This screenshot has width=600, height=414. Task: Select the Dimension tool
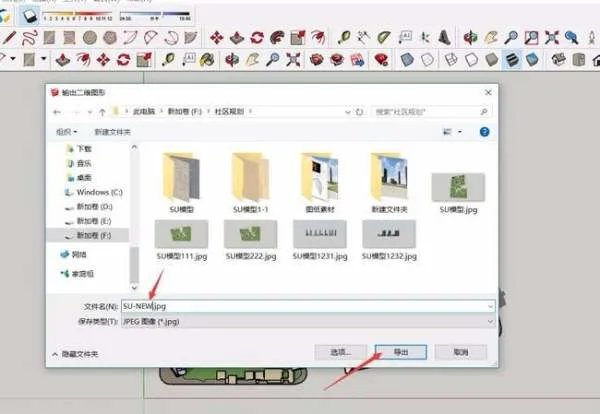[x=363, y=37]
